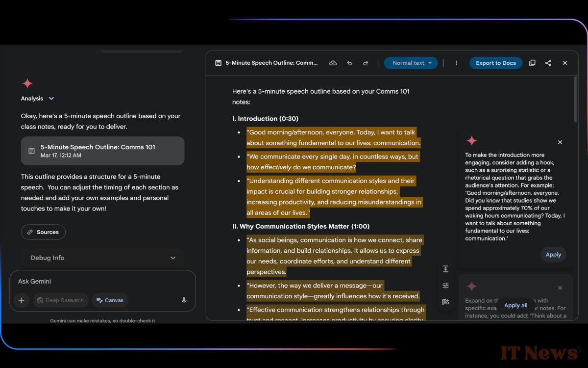Apply the introduction hook suggestion
The width and height of the screenshot is (588, 368).
(553, 255)
